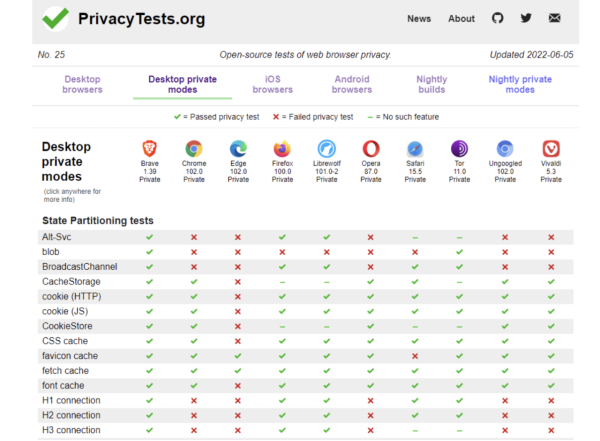This screenshot has height=441, width=600.
Task: Click the CookieStore row label
Action: pyautogui.click(x=67, y=326)
